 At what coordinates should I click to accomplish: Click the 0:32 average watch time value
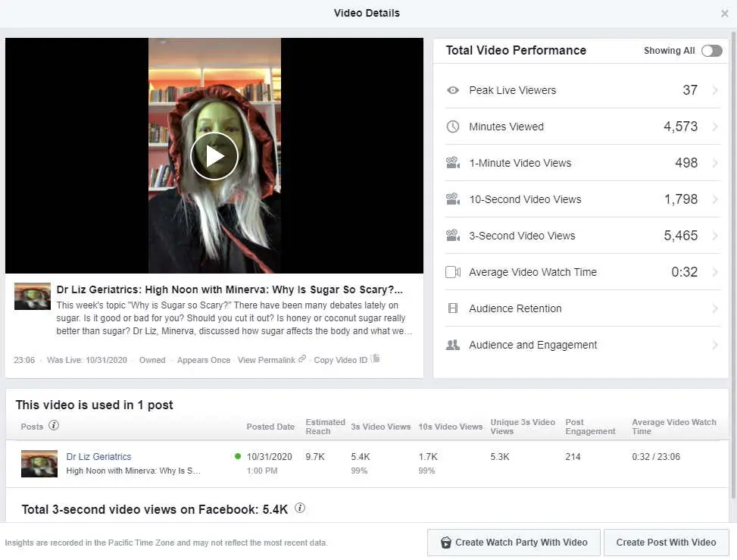click(685, 272)
